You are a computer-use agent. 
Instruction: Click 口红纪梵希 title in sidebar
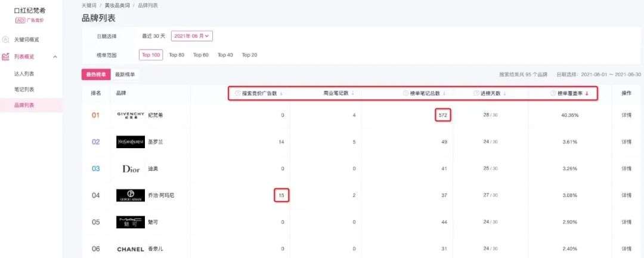30,11
